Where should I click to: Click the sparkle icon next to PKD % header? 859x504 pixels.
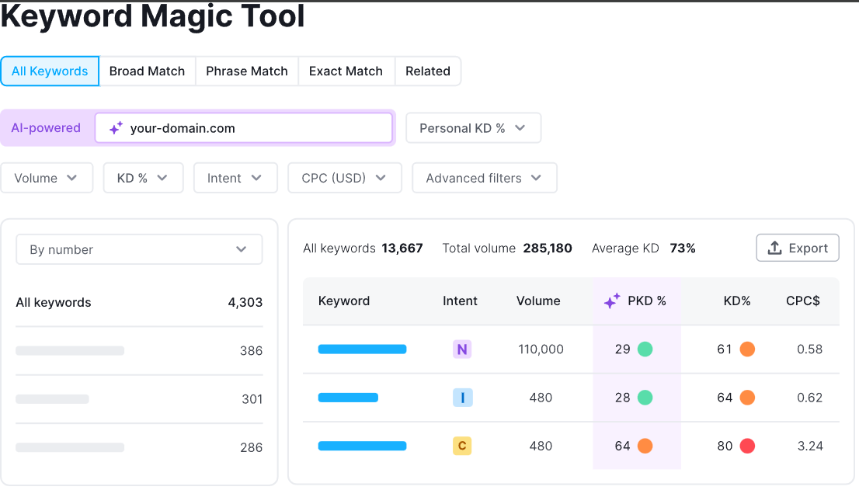coord(611,301)
